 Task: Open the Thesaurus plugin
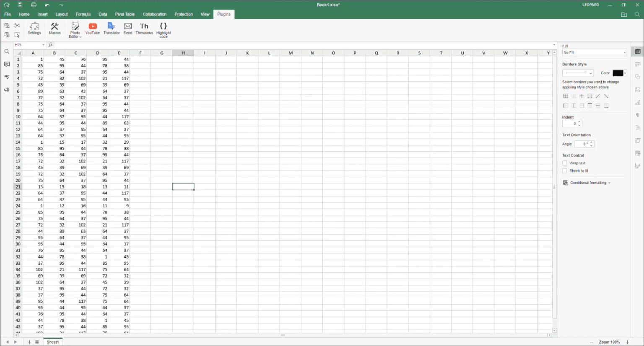click(x=144, y=29)
